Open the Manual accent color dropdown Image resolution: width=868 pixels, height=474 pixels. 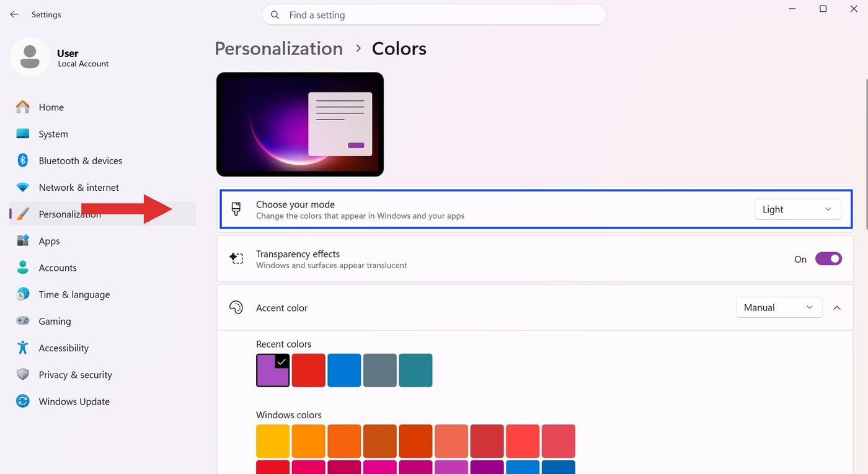(779, 307)
